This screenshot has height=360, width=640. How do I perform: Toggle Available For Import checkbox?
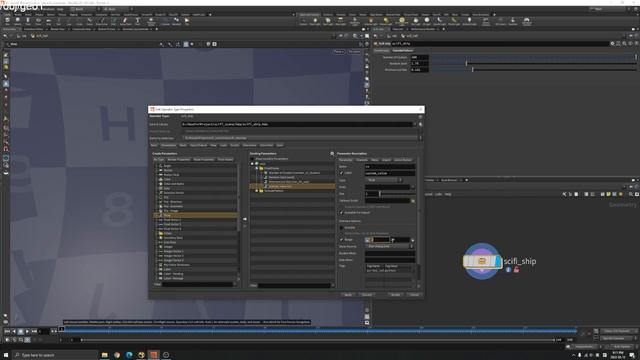[x=342, y=213]
